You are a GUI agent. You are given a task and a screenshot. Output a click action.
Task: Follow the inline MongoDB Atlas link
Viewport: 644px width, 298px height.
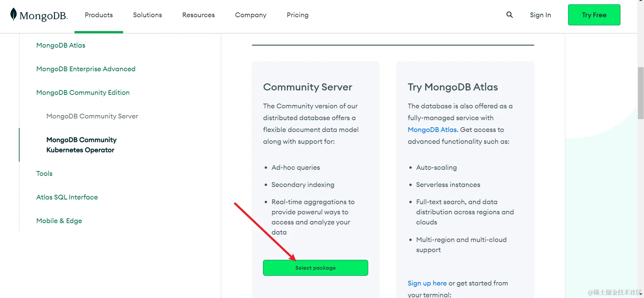pos(432,130)
